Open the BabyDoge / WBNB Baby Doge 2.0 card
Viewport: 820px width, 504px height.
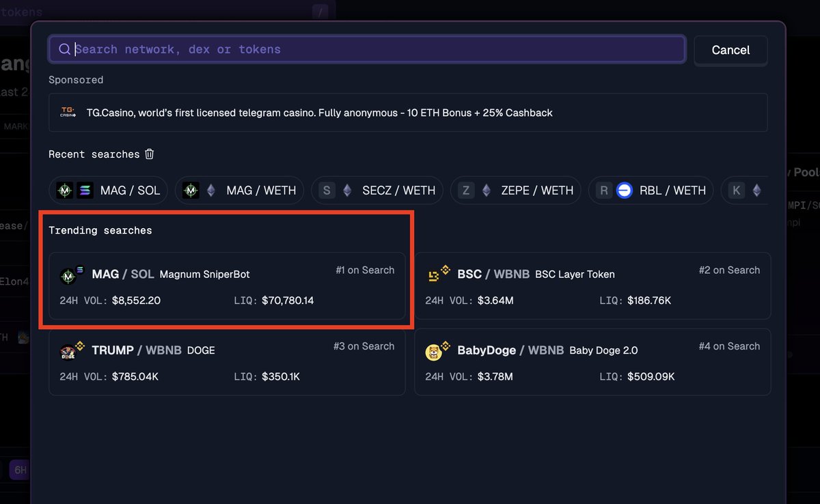click(x=592, y=362)
